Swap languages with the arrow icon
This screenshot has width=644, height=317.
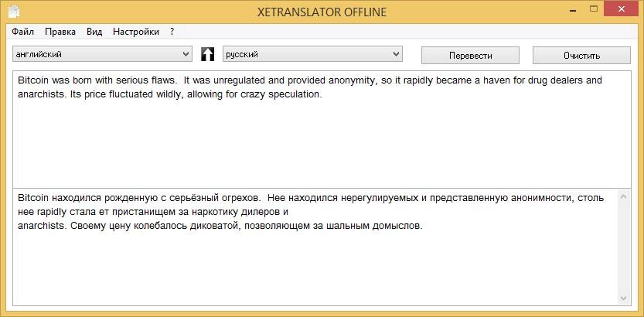click(x=207, y=54)
